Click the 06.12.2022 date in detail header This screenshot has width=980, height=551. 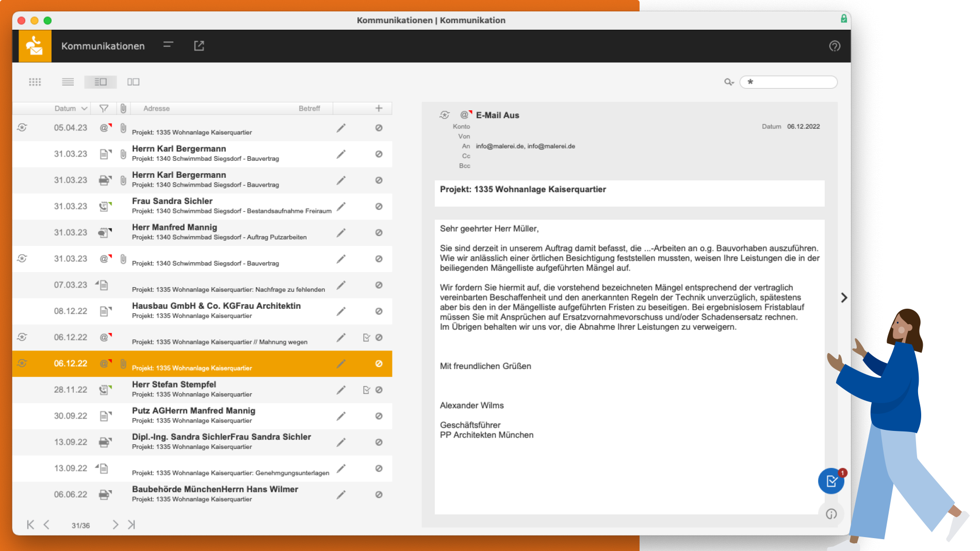(x=803, y=126)
